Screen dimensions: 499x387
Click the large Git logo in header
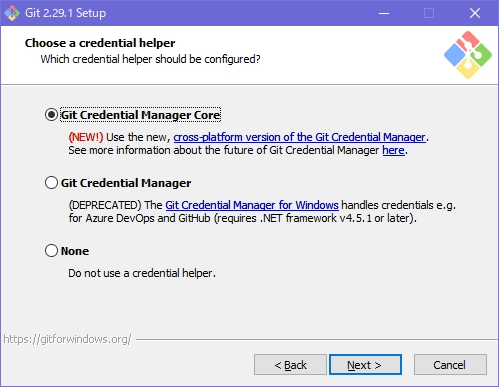pos(468,55)
